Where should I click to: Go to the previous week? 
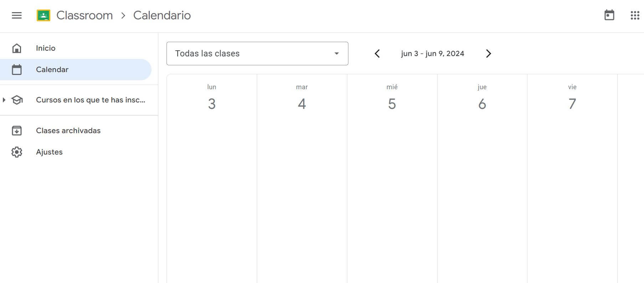(377, 53)
